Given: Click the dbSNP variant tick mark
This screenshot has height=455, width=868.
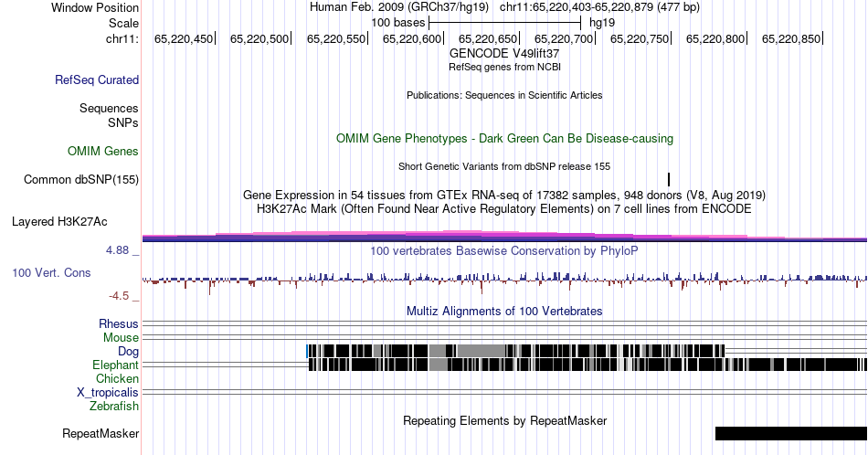Looking at the screenshot, I should [669, 179].
